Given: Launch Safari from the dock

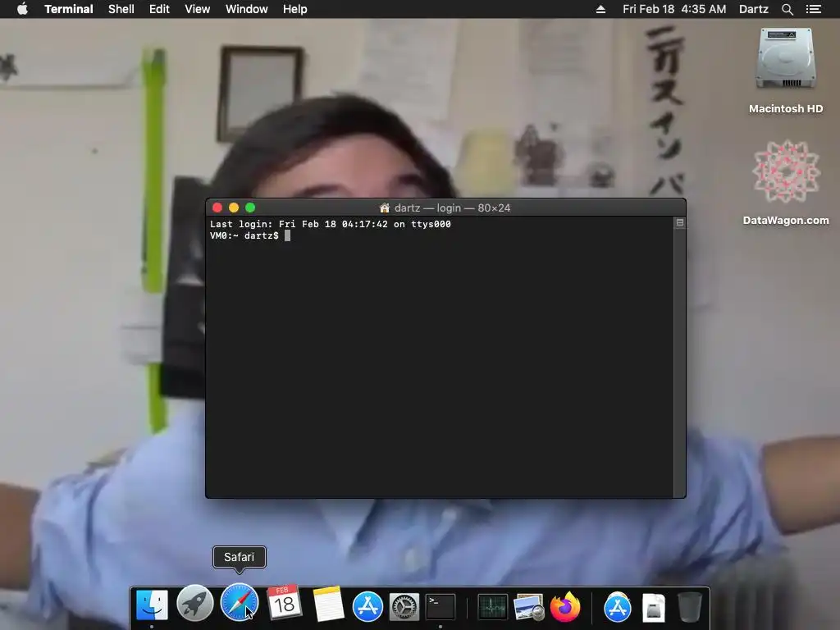Looking at the screenshot, I should coord(240,603).
